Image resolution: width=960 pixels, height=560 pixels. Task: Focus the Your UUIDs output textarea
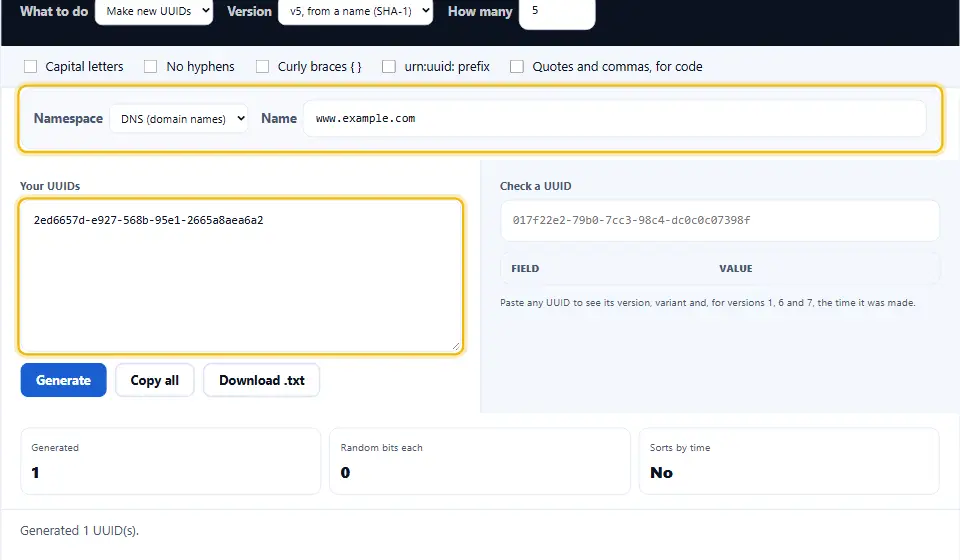point(241,276)
